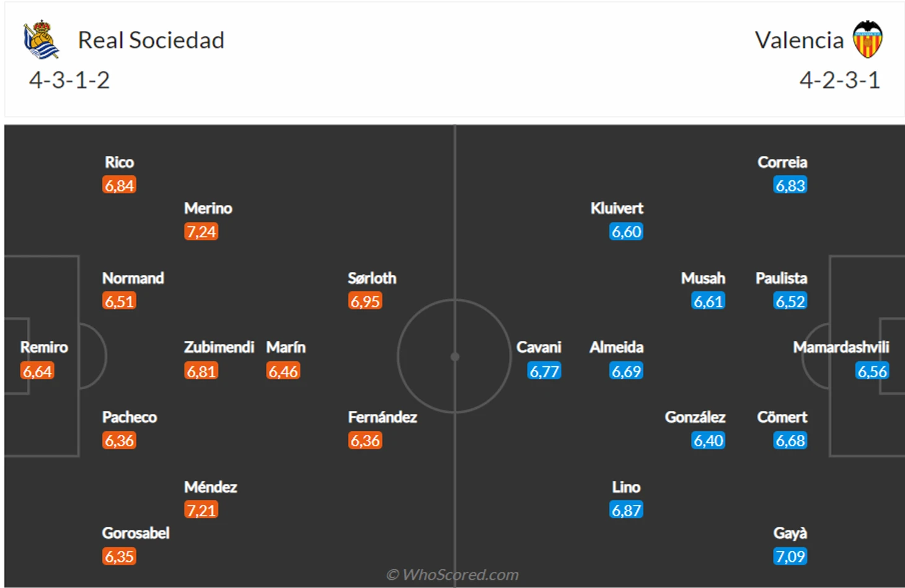Viewport: 905px width, 588px height.
Task: Open the Valencia team name
Action: click(799, 40)
